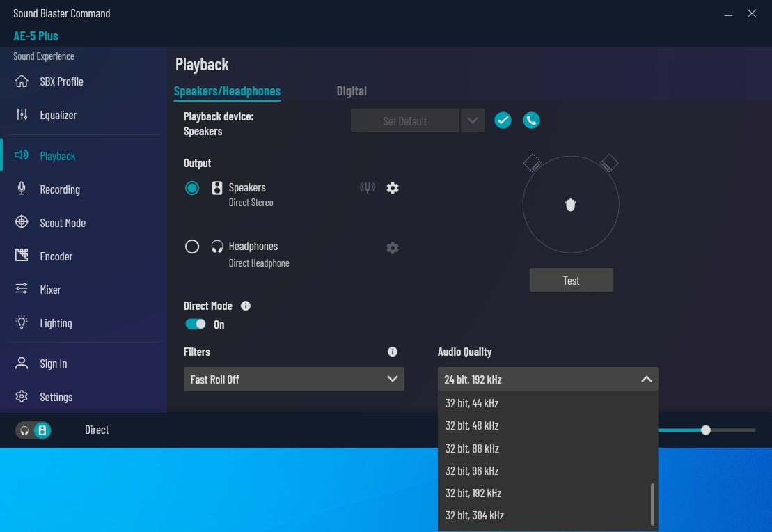Select the Playback speaker icon in the sidebar
Screen dimensions: 772x532
coord(22,155)
